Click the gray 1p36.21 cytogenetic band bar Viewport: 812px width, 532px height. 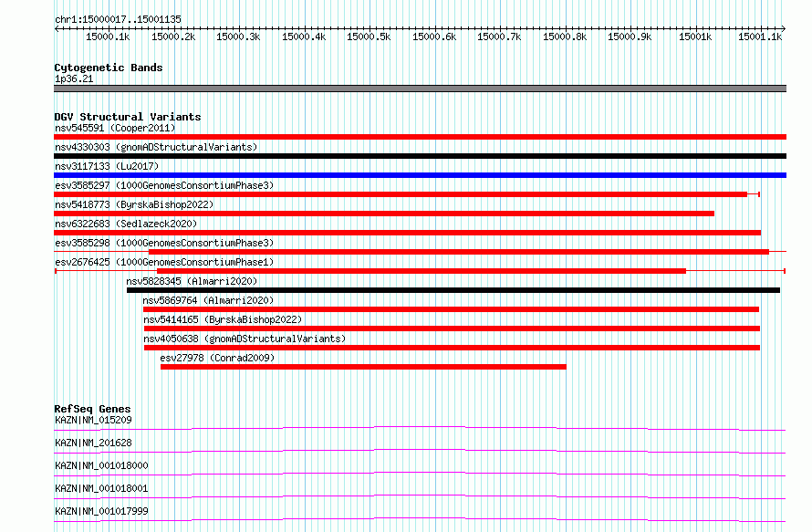tap(420, 89)
